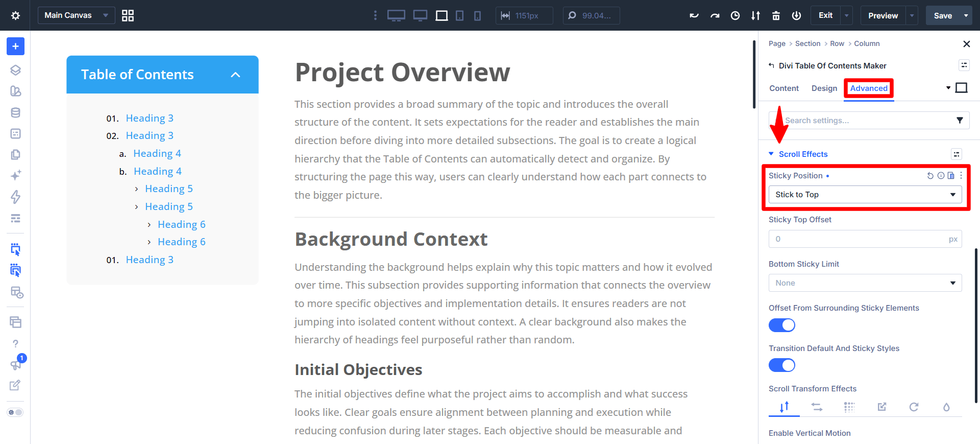Screen dimensions: 980x444
Task: Click the redo arrow icon
Action: (715, 15)
